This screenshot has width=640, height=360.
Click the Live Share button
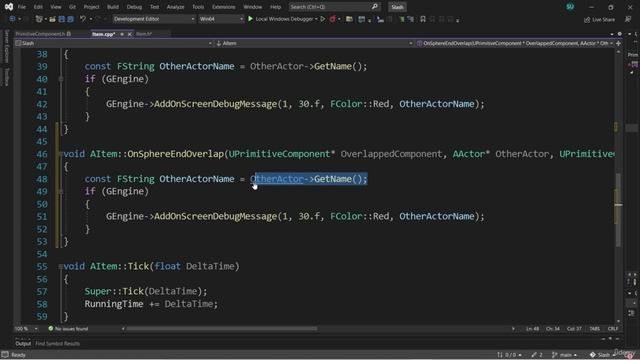pos(599,19)
